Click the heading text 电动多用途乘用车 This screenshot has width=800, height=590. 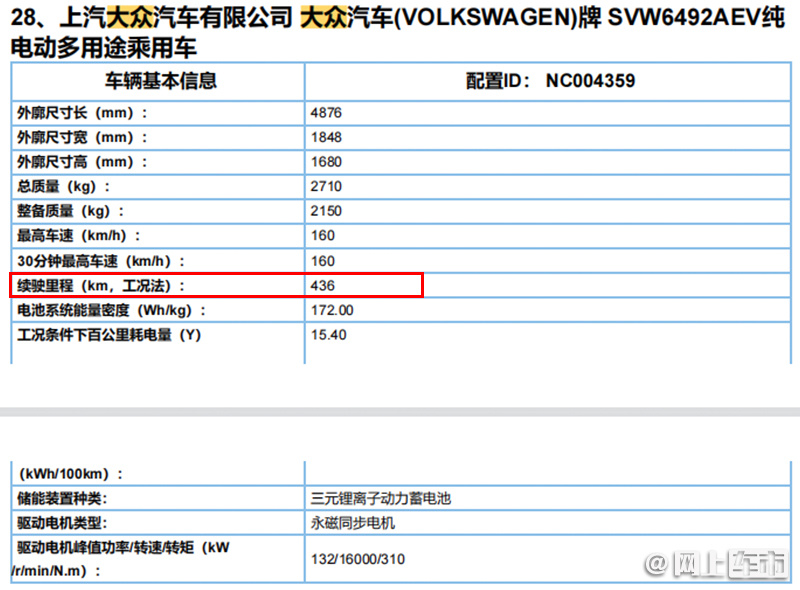[104, 48]
